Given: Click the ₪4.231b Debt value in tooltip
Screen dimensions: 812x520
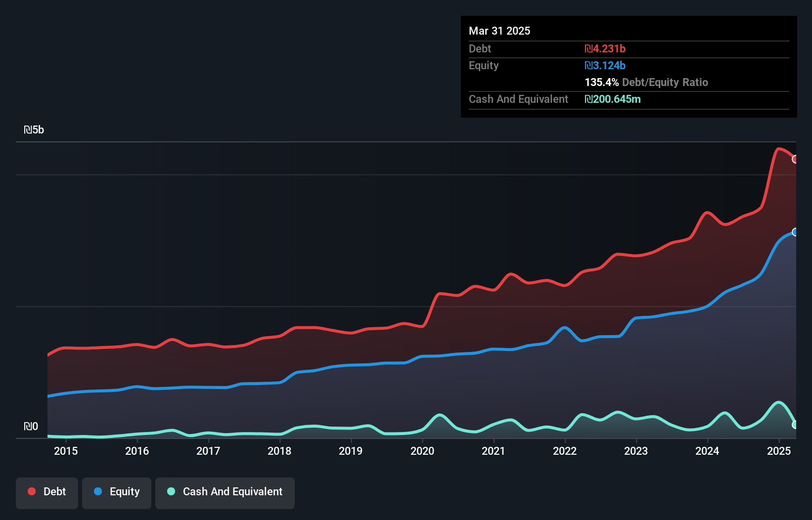Looking at the screenshot, I should pyautogui.click(x=605, y=49).
